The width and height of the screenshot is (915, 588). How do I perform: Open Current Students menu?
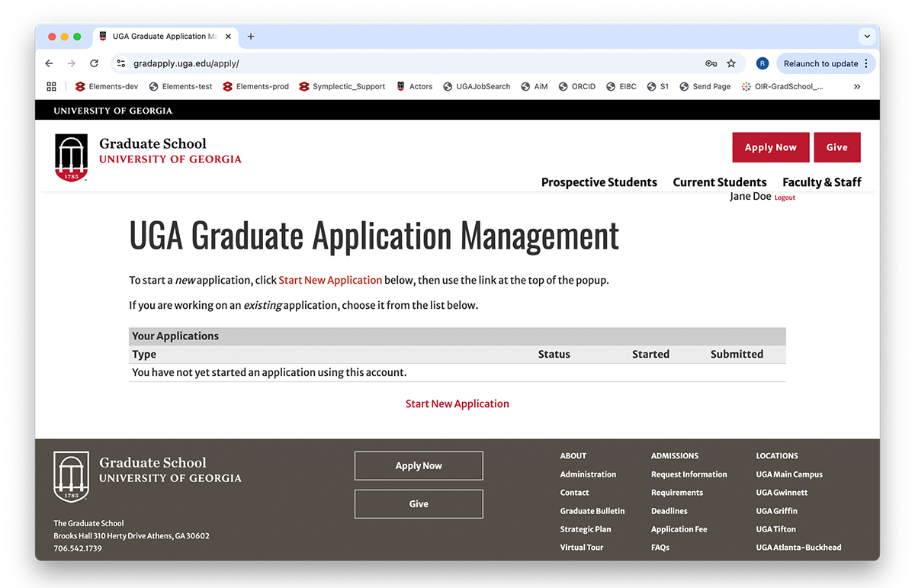coord(720,182)
